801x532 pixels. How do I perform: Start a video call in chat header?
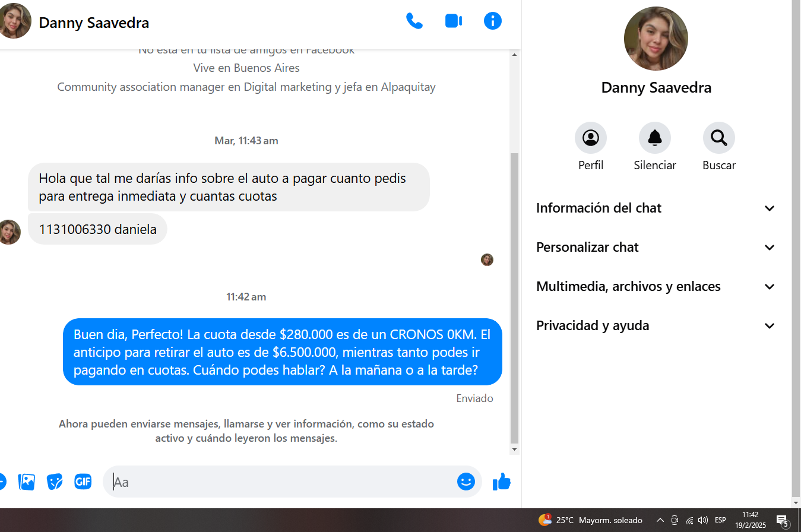pyautogui.click(x=453, y=21)
